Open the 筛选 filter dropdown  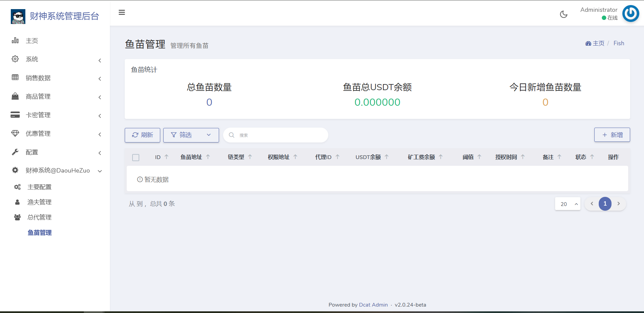point(191,135)
